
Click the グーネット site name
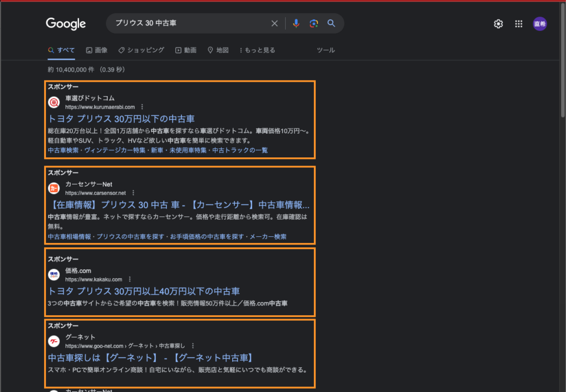[80, 337]
